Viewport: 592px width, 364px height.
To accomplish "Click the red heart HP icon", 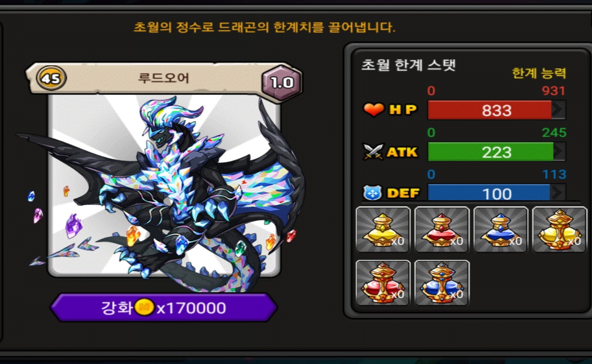I will (x=374, y=110).
